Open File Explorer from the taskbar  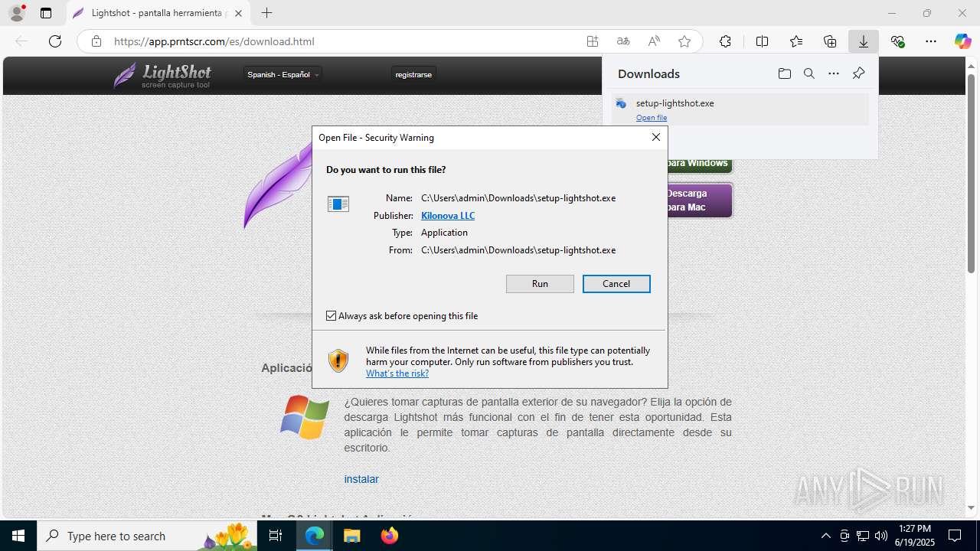[351, 536]
